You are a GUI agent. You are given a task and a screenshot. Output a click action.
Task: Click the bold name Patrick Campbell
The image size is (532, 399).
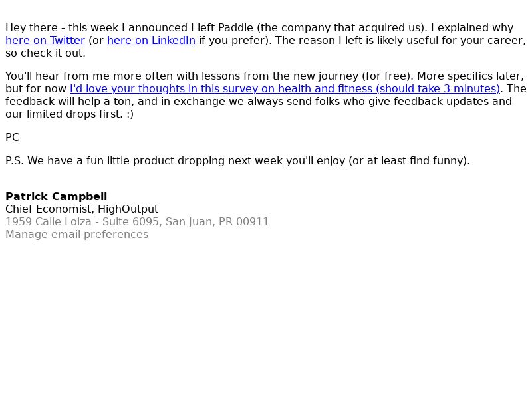[57, 196]
